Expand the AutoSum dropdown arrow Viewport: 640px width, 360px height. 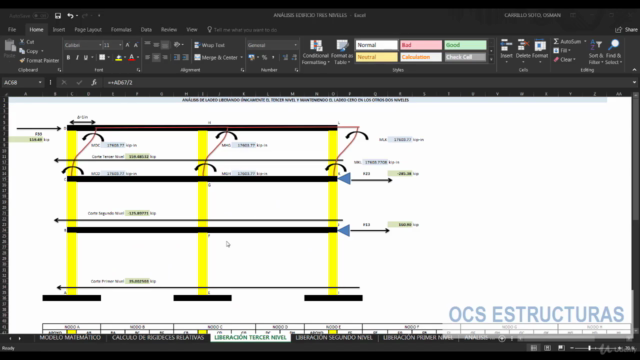click(585, 42)
